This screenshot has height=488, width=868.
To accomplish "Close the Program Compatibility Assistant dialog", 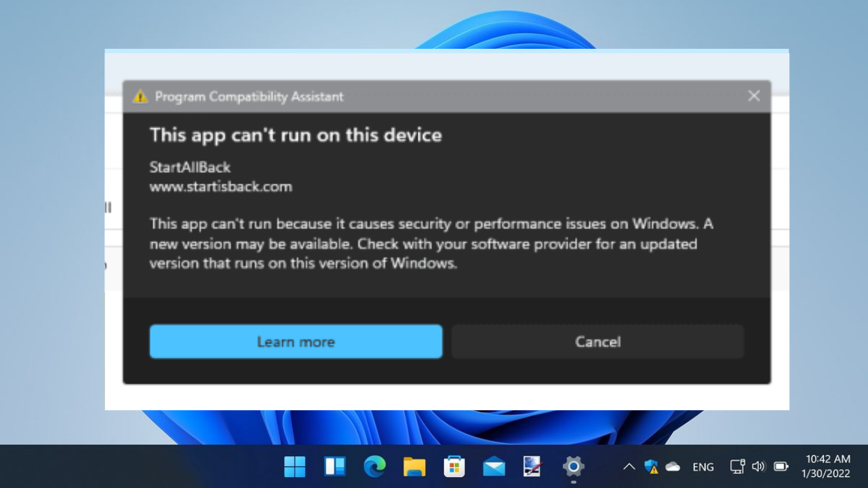I will click(x=753, y=96).
